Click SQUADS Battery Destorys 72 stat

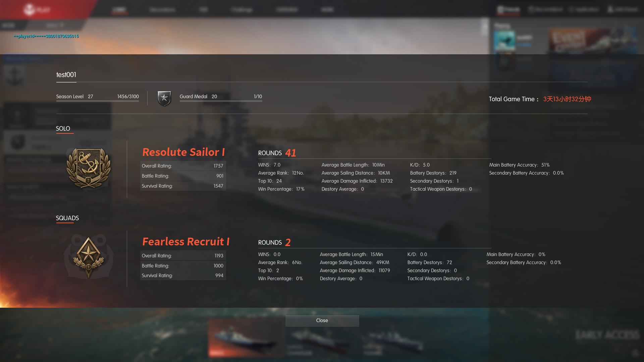point(430,262)
